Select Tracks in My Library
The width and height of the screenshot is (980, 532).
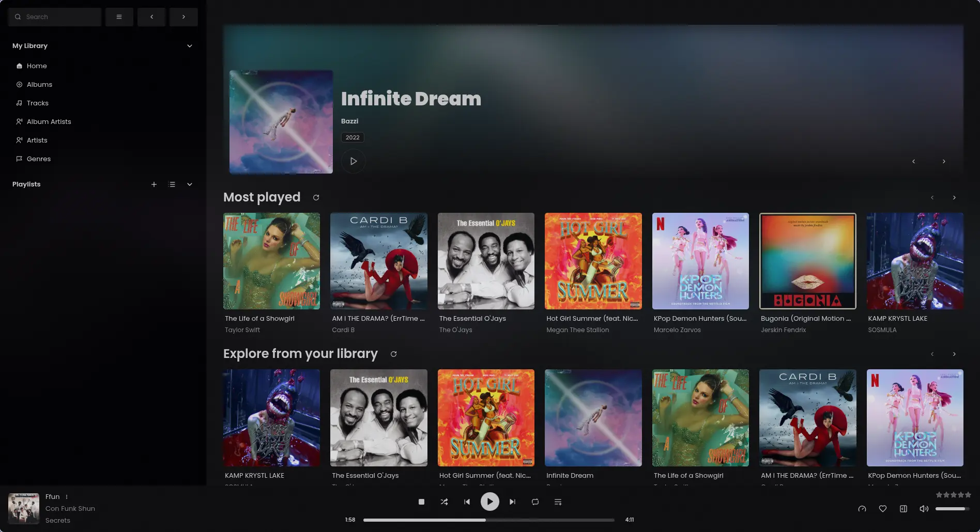click(37, 103)
